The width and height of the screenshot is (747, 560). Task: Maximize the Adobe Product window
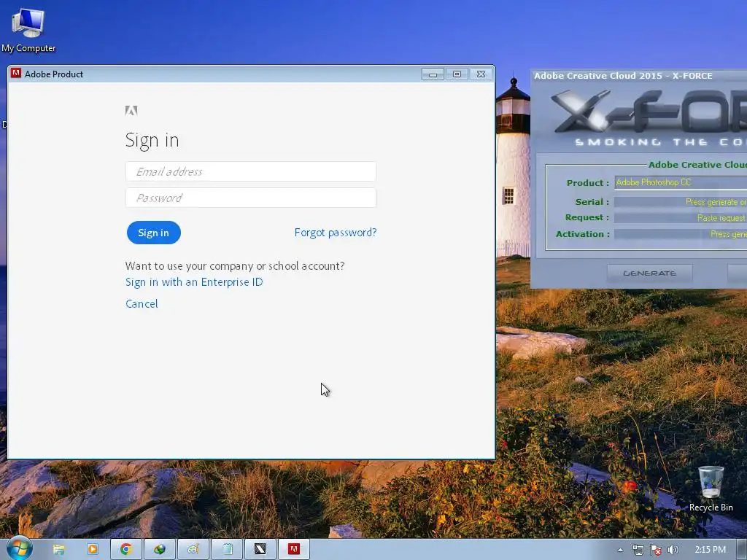[x=457, y=74]
